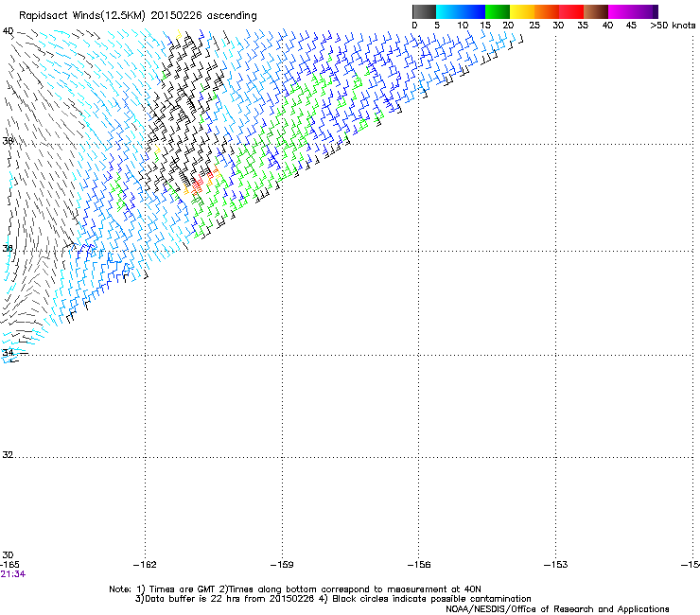Image resolution: width=700 pixels, height=615 pixels.
Task: Select the orange 25-30 knots legend swatch
Action: click(547, 11)
